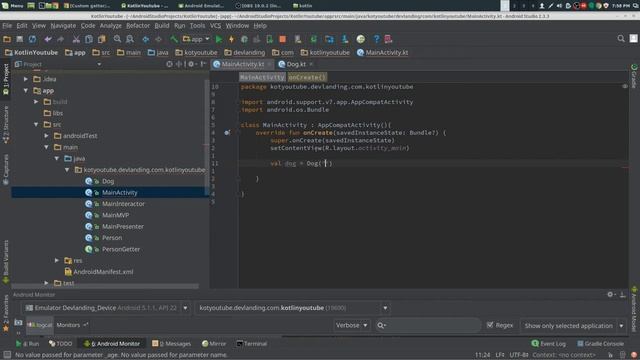Open the Terminal tool window
The height and width of the screenshot is (360, 640).
pos(251,344)
